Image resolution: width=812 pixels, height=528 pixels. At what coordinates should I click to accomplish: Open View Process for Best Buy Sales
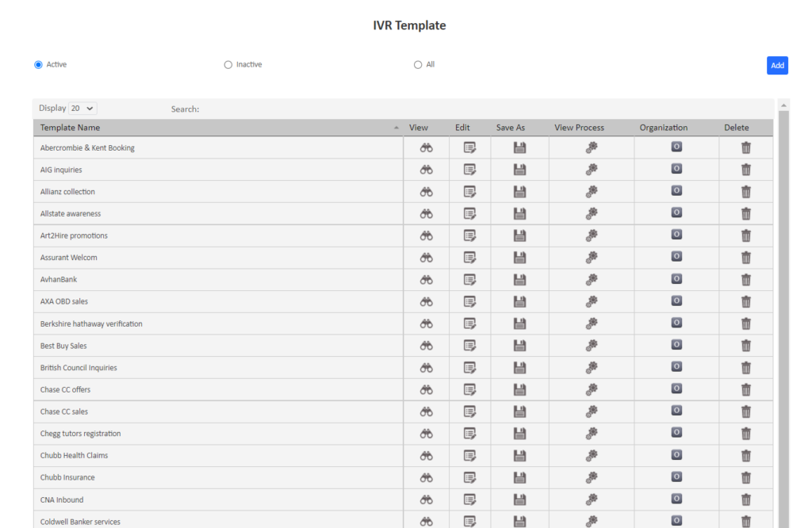point(591,345)
